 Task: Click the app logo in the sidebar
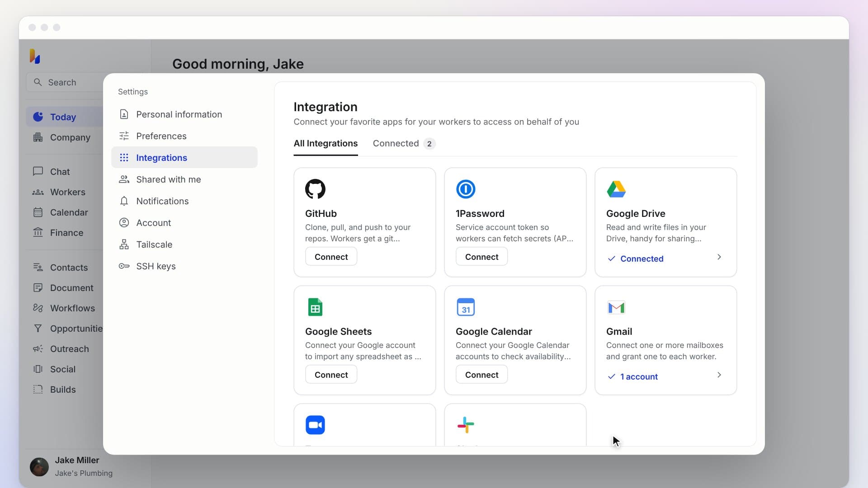[x=35, y=56]
